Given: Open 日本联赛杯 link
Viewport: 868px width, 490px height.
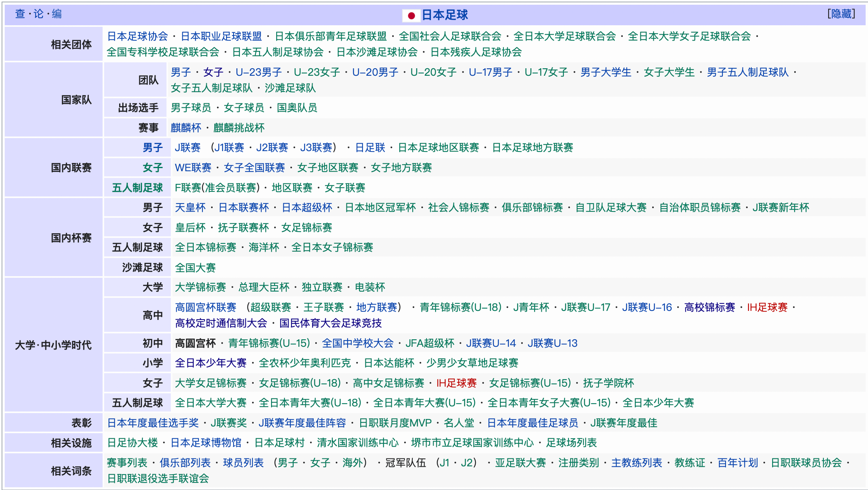Looking at the screenshot, I should [x=243, y=208].
